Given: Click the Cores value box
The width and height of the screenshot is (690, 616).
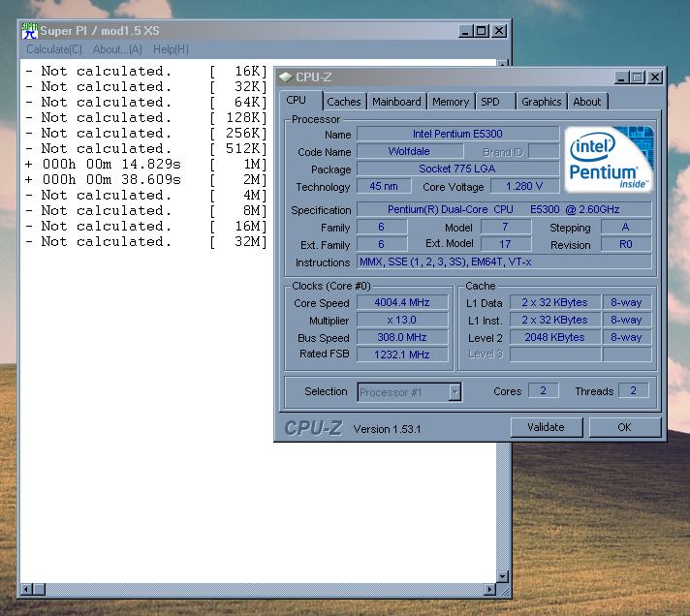Looking at the screenshot, I should (x=544, y=390).
